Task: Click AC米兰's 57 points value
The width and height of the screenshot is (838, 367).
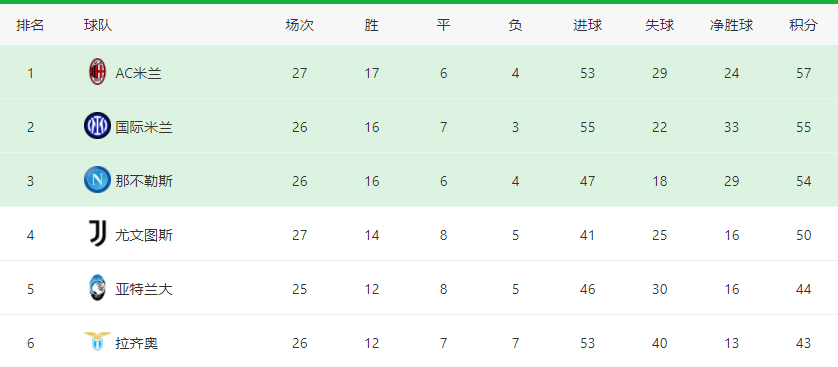Action: (803, 73)
